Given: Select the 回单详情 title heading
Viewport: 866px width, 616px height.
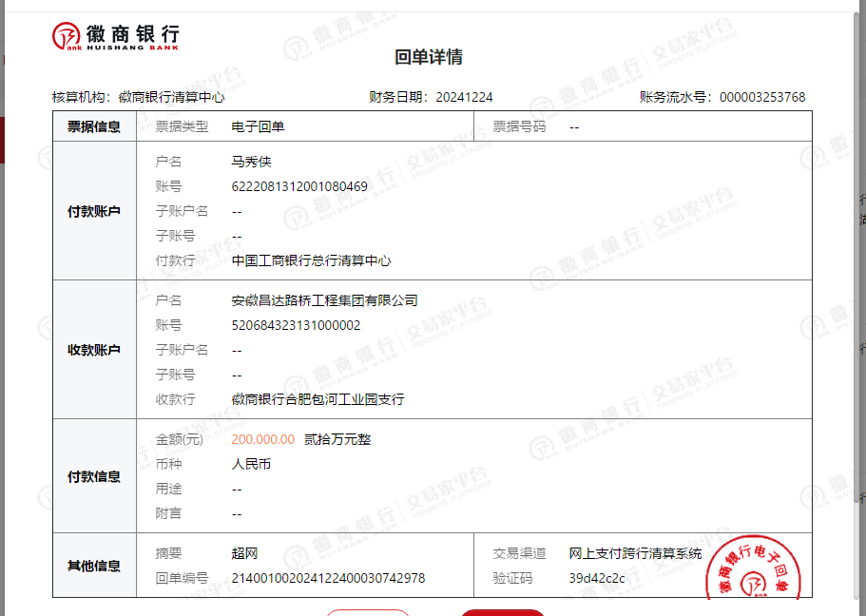Looking at the screenshot, I should [429, 57].
